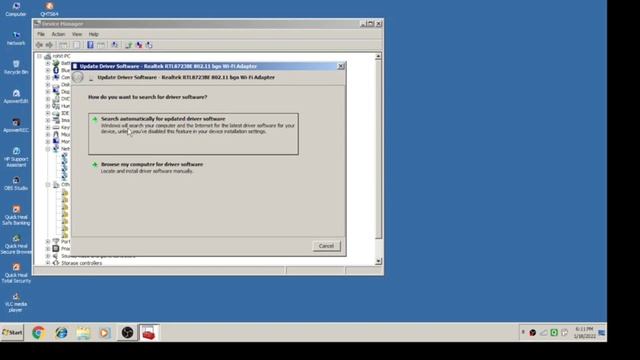The image size is (640, 360).
Task: Select the Recycle Bin desktop icon
Action: (16, 67)
